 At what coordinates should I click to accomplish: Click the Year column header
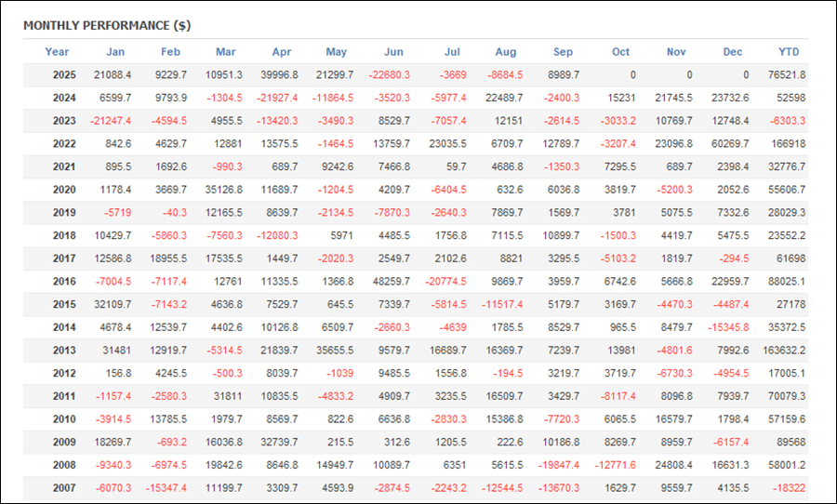[57, 52]
